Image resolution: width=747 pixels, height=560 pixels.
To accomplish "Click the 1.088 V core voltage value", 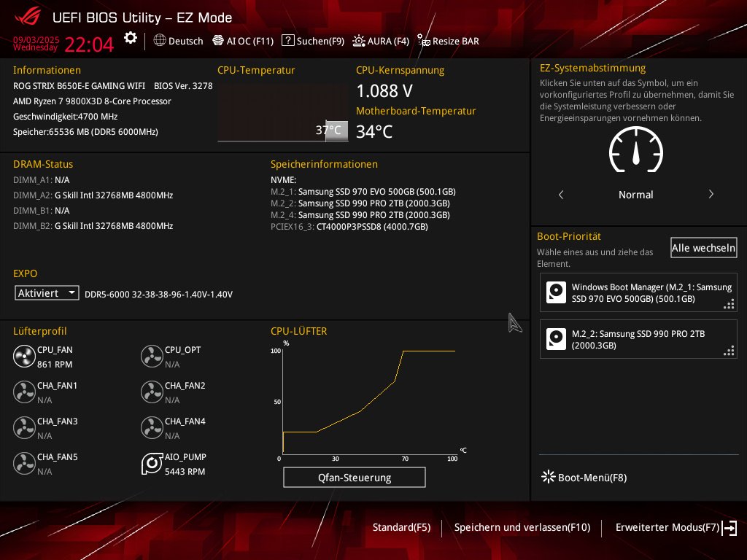I will pyautogui.click(x=384, y=90).
